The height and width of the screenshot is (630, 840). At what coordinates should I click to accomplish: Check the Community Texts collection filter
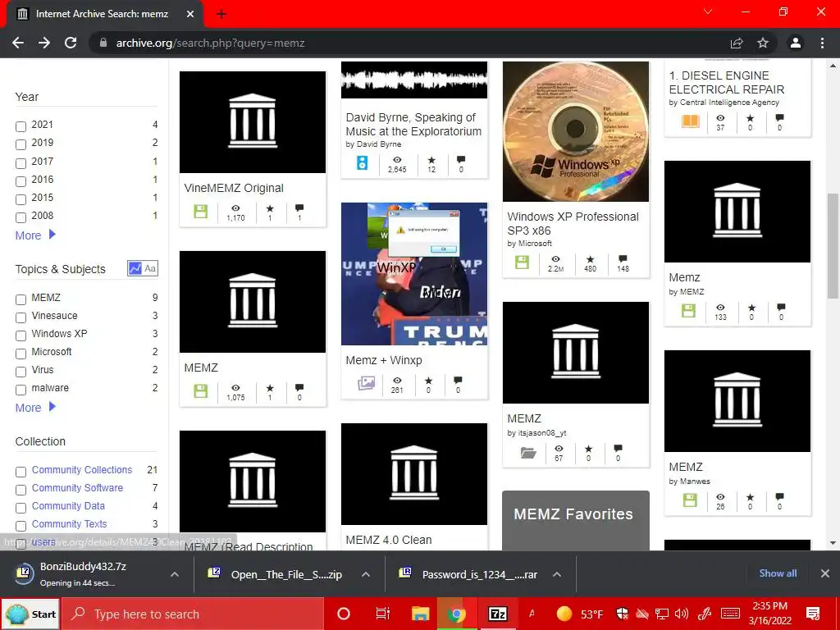tap(21, 526)
